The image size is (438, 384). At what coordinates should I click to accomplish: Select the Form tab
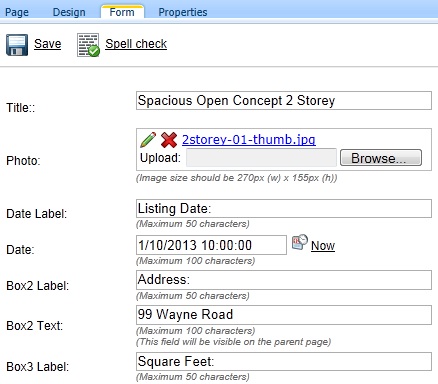(x=122, y=12)
